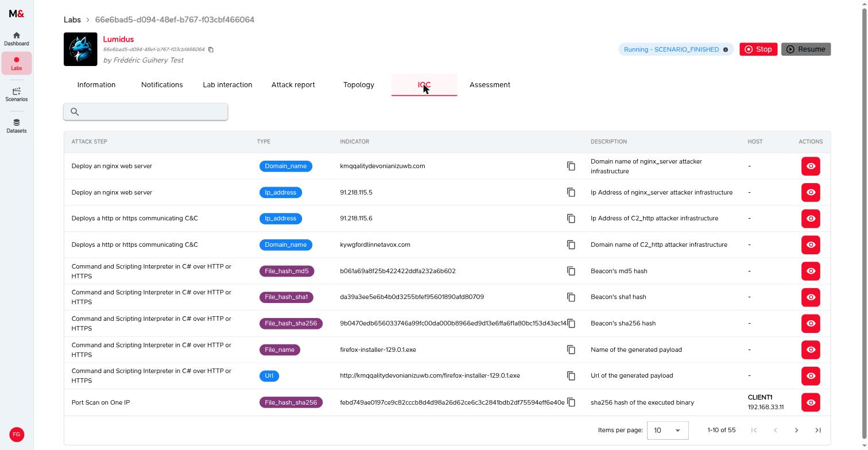Toggle eye icon for the Beacon's md5 hash row
The image size is (868, 450).
(x=811, y=271)
